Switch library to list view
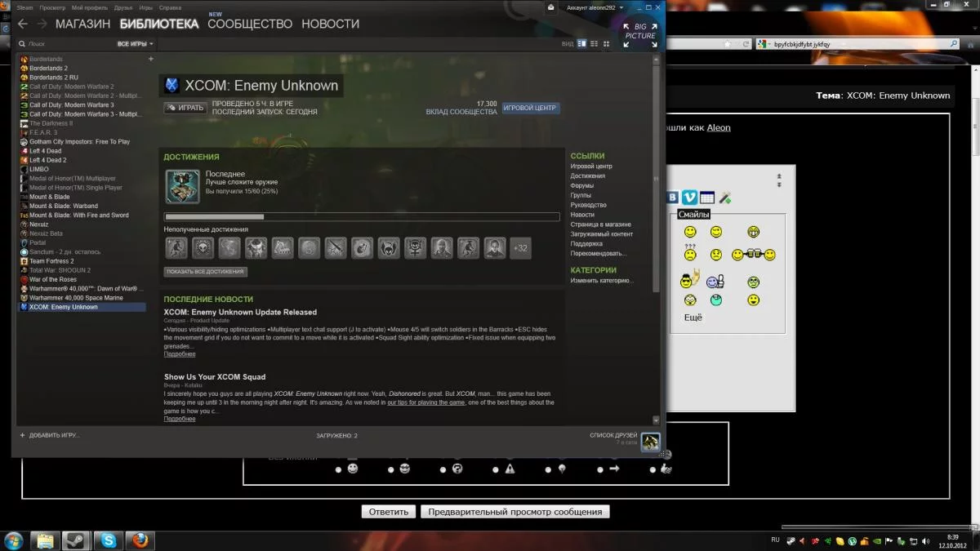 tap(595, 43)
